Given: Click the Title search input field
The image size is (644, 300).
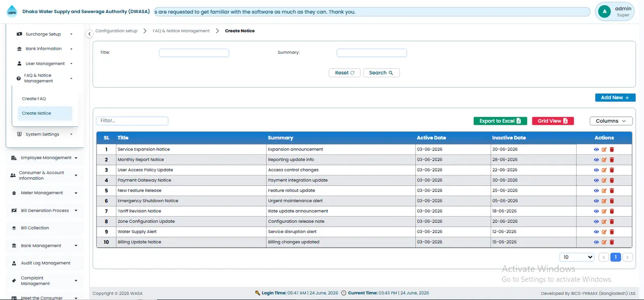Looking at the screenshot, I should click(x=194, y=53).
